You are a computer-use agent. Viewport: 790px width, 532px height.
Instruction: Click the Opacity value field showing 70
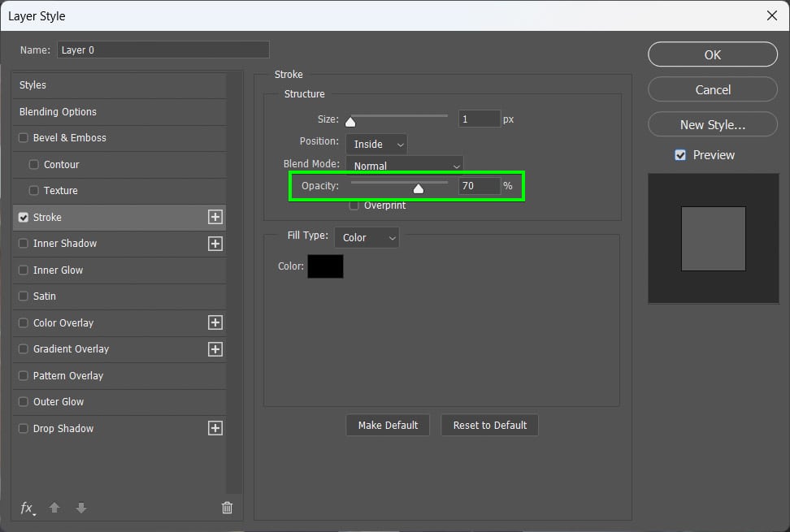pos(480,186)
